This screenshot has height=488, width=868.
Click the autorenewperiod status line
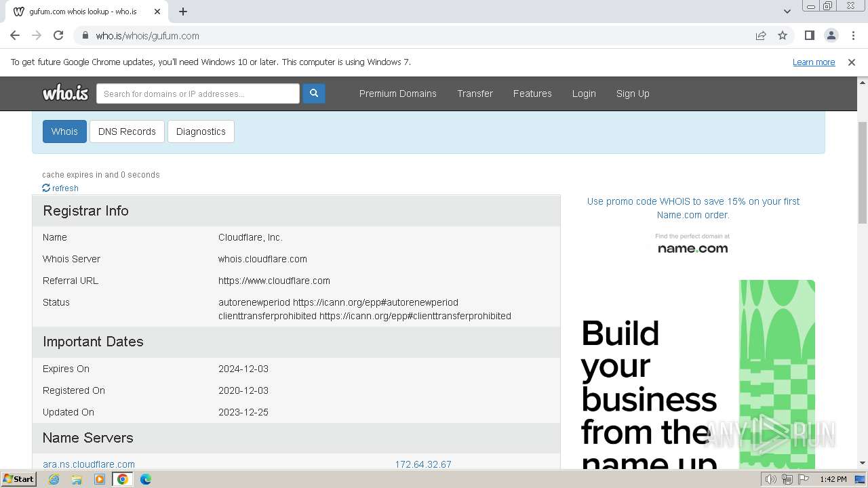pyautogui.click(x=338, y=302)
